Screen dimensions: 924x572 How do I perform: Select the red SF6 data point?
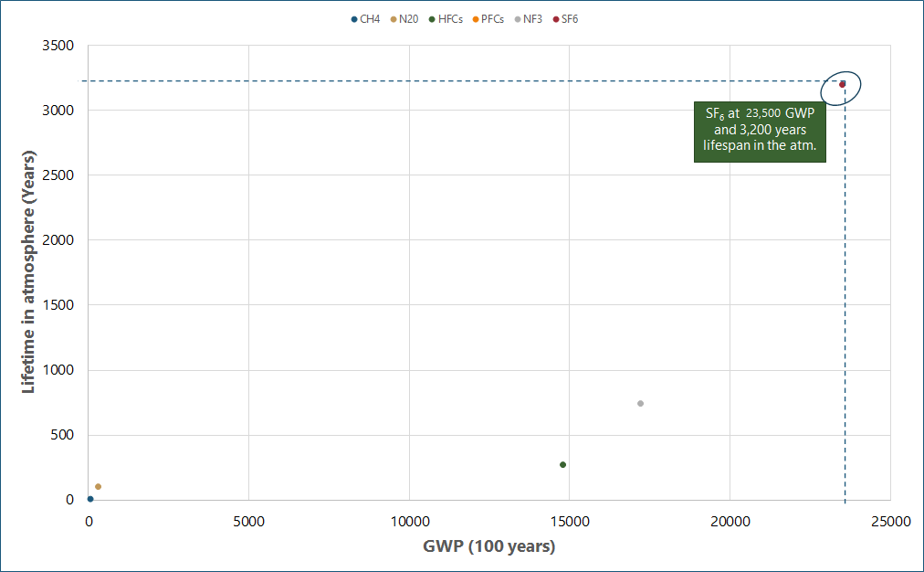click(842, 84)
